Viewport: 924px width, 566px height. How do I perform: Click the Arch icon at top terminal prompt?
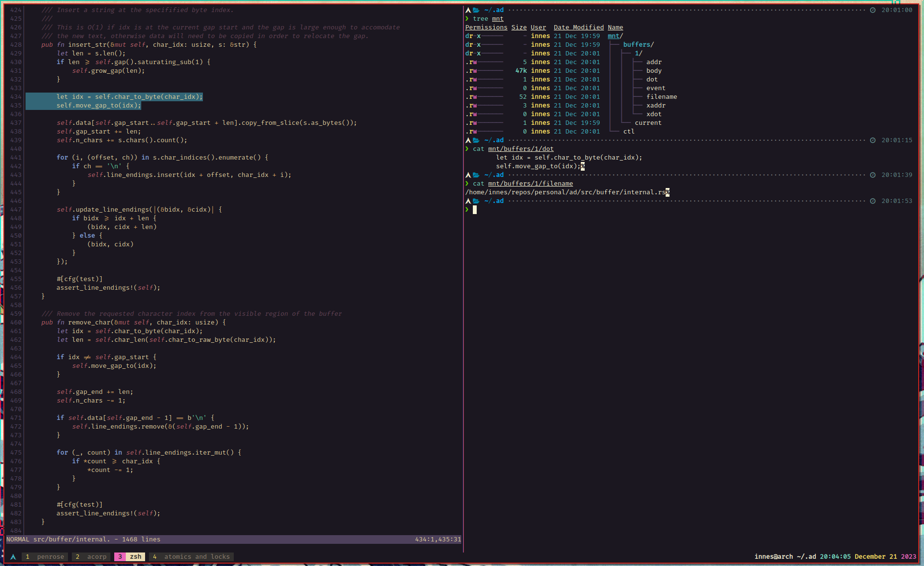click(468, 10)
